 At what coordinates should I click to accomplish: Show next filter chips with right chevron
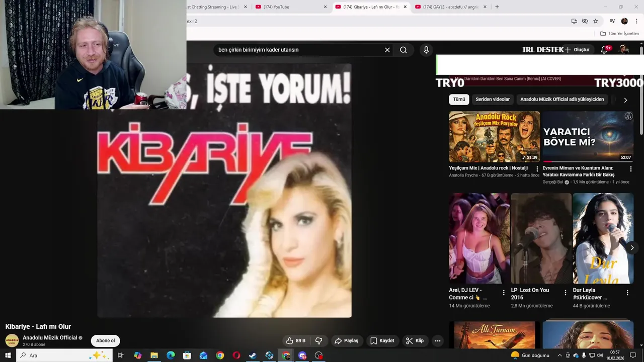click(x=625, y=100)
